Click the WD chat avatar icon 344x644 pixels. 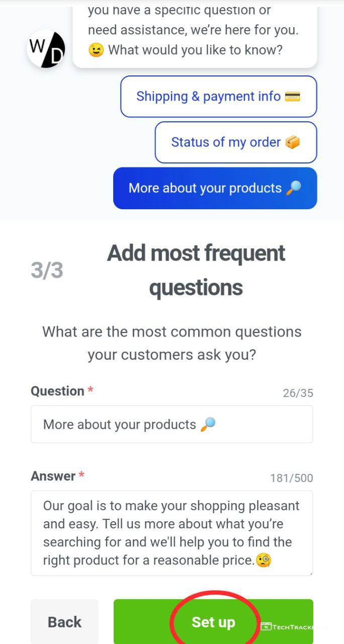(x=46, y=49)
